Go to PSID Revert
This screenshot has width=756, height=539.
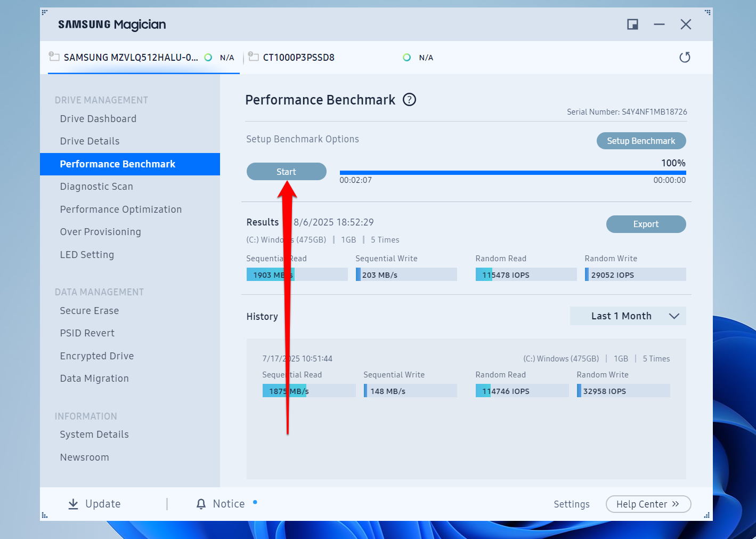tap(87, 333)
